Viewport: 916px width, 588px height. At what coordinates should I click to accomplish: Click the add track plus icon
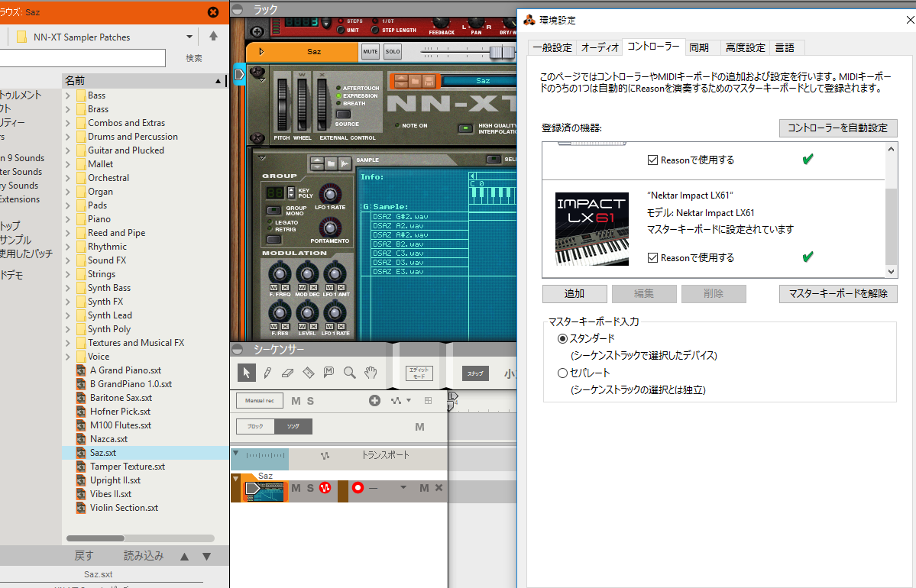[374, 401]
